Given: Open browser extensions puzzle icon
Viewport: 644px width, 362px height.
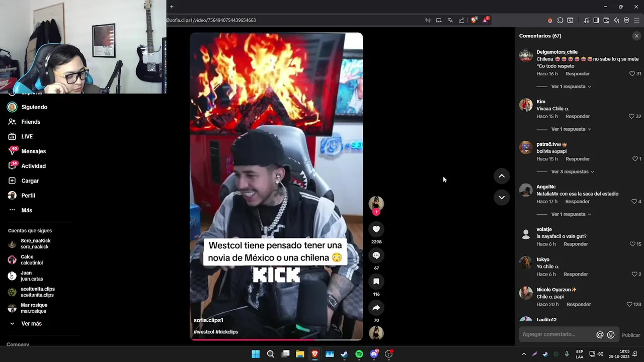Looking at the screenshot, I should tap(560, 20).
